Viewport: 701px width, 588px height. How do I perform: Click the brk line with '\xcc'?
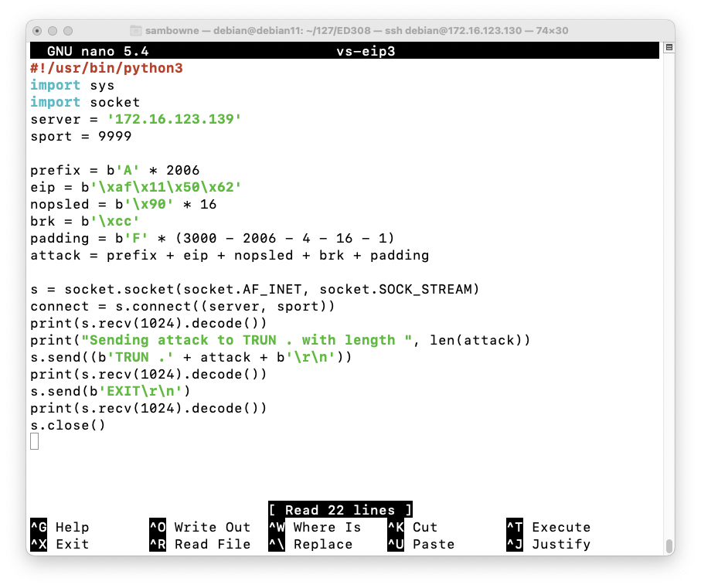pyautogui.click(x=85, y=221)
